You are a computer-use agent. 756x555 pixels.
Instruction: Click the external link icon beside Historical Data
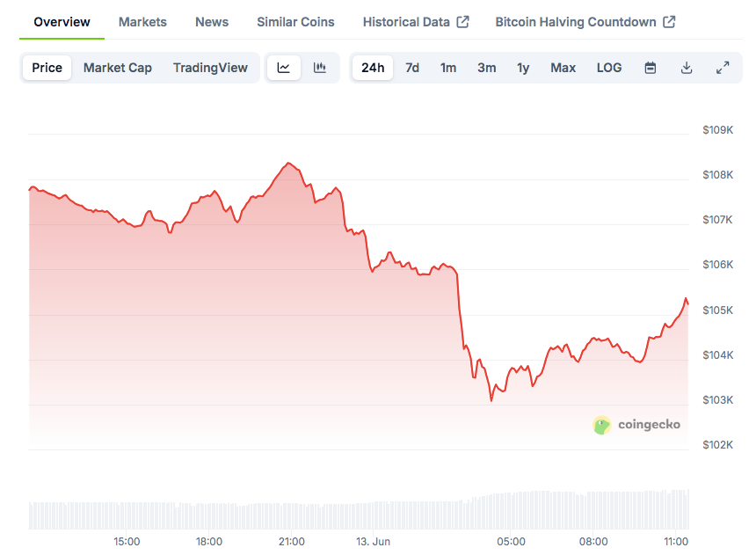coord(462,22)
